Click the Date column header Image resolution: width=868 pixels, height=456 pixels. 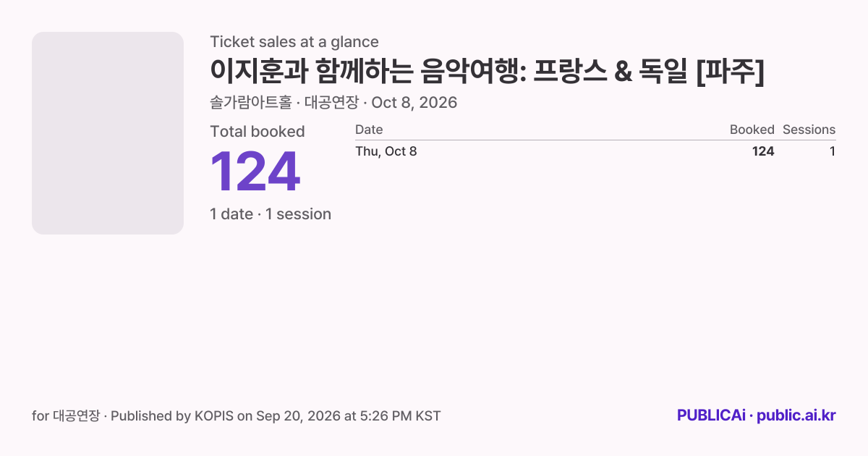[369, 130]
